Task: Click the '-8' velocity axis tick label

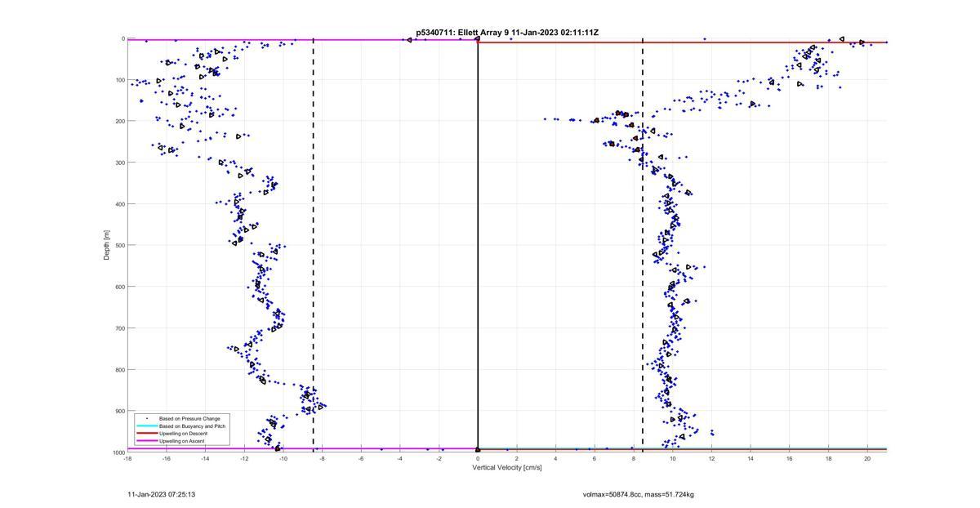Action: [322, 459]
